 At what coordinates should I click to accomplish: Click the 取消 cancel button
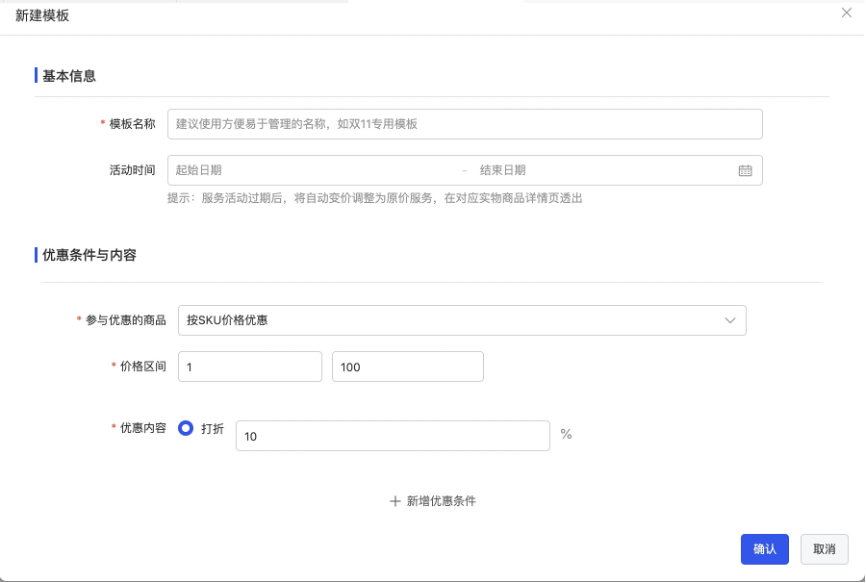824,549
